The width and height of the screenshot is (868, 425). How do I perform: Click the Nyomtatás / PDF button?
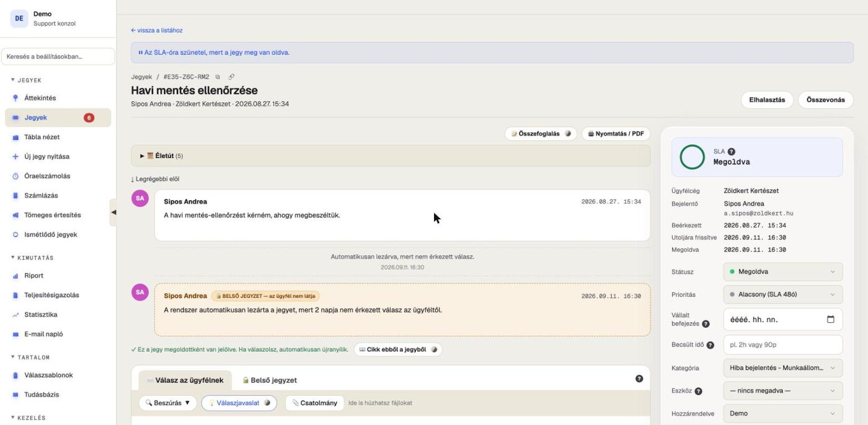(616, 134)
